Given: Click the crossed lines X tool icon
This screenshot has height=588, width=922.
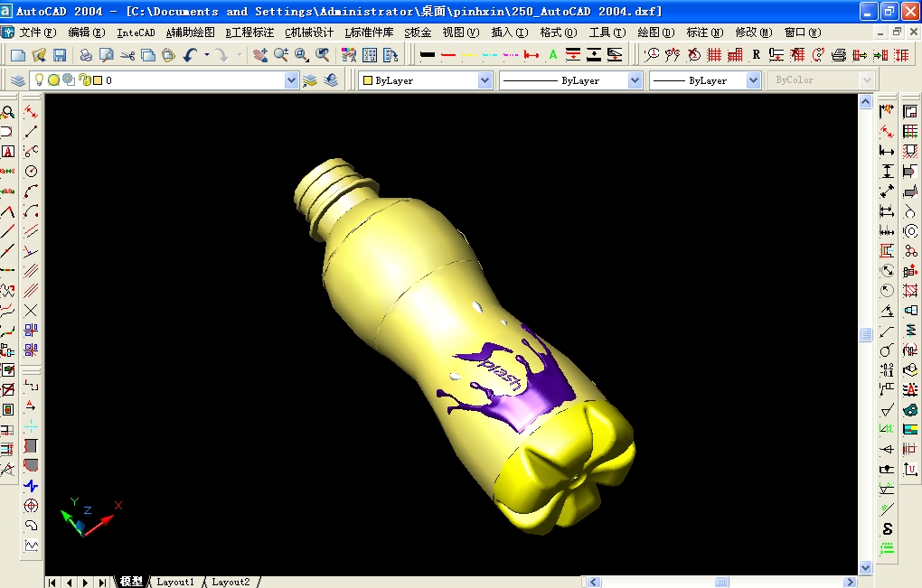Looking at the screenshot, I should (31, 310).
